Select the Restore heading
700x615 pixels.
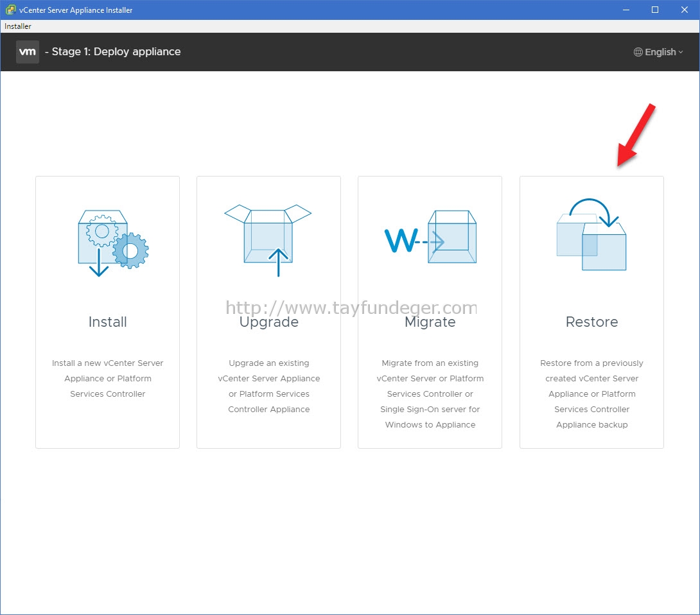click(591, 322)
